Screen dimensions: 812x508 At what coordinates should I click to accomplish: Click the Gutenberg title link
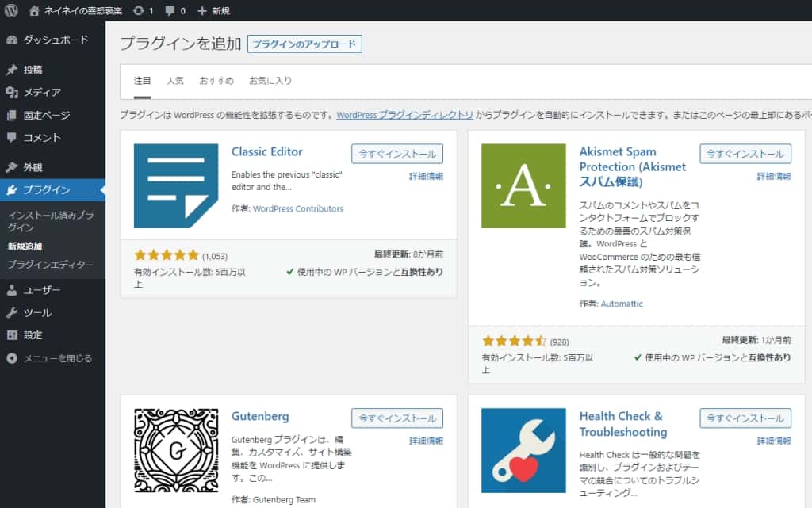pyautogui.click(x=260, y=416)
